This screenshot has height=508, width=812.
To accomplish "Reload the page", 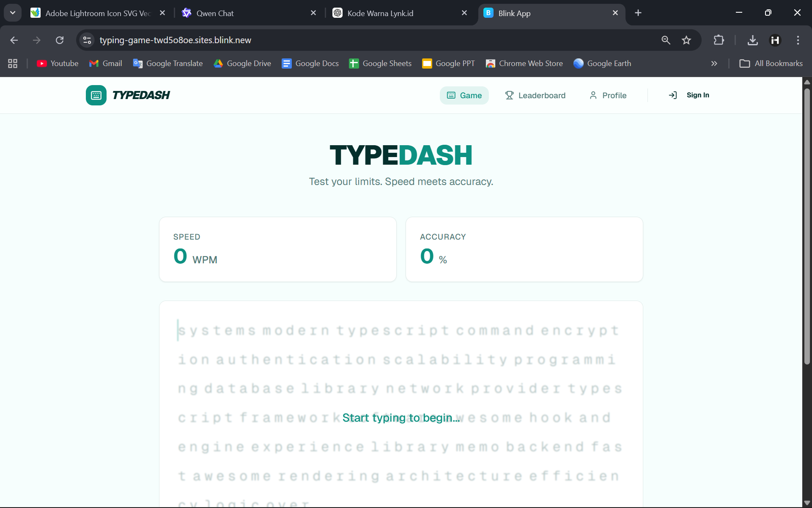I will pos(60,40).
